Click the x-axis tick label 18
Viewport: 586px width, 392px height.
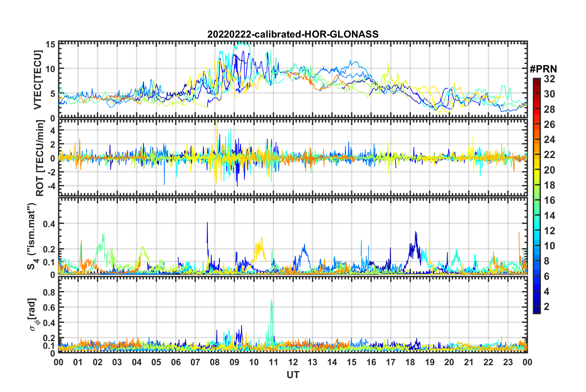point(410,362)
